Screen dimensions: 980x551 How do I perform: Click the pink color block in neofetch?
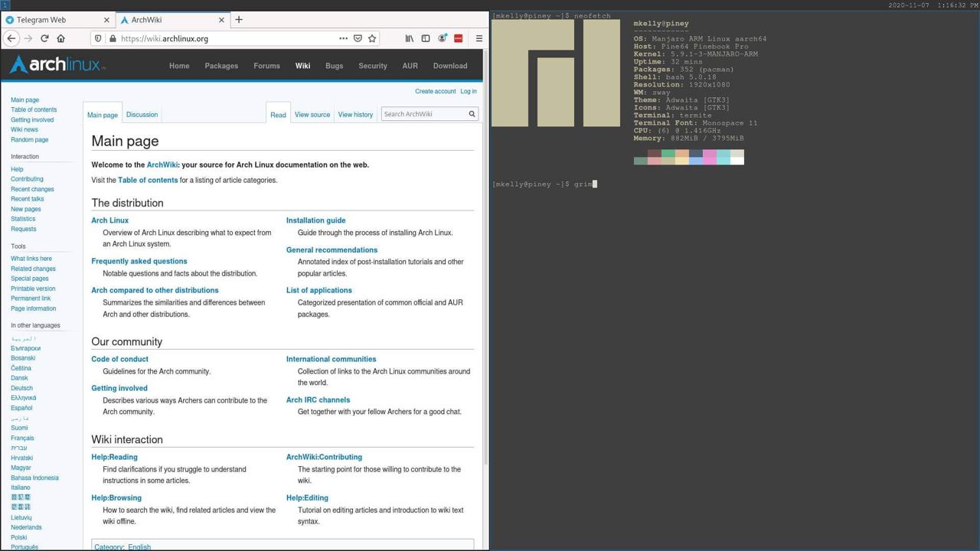710,157
